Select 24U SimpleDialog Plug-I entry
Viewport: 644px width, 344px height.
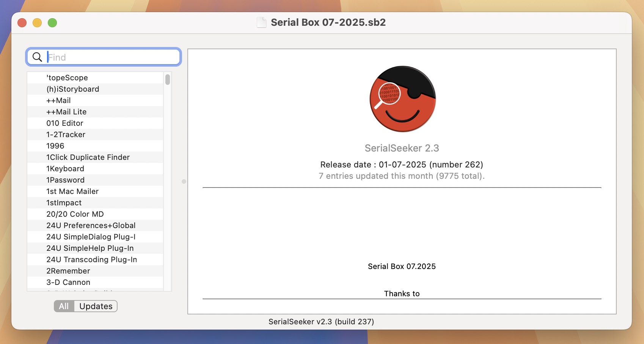point(95,237)
